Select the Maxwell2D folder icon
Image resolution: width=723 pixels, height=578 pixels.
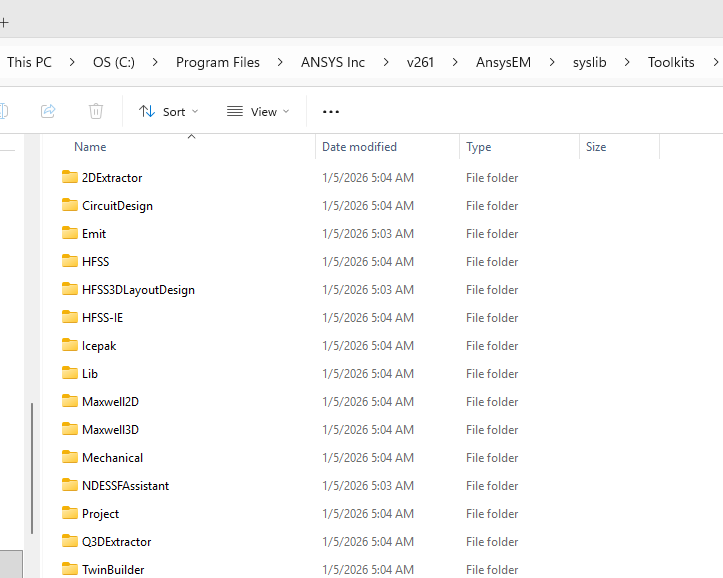tap(70, 401)
